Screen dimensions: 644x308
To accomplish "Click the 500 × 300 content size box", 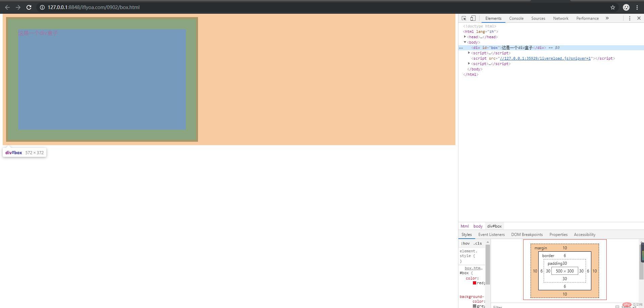I will [x=564, y=271].
